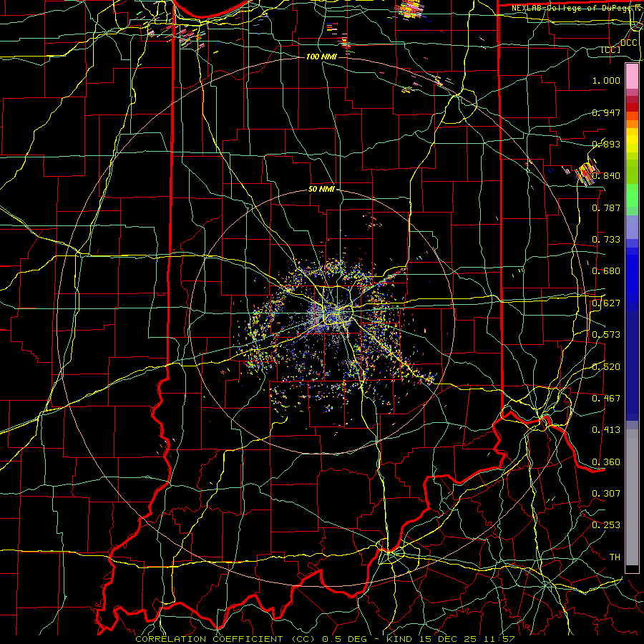Image resolution: width=644 pixels, height=644 pixels.
Task: Click the 0.253 color scale value
Action: tap(606, 525)
